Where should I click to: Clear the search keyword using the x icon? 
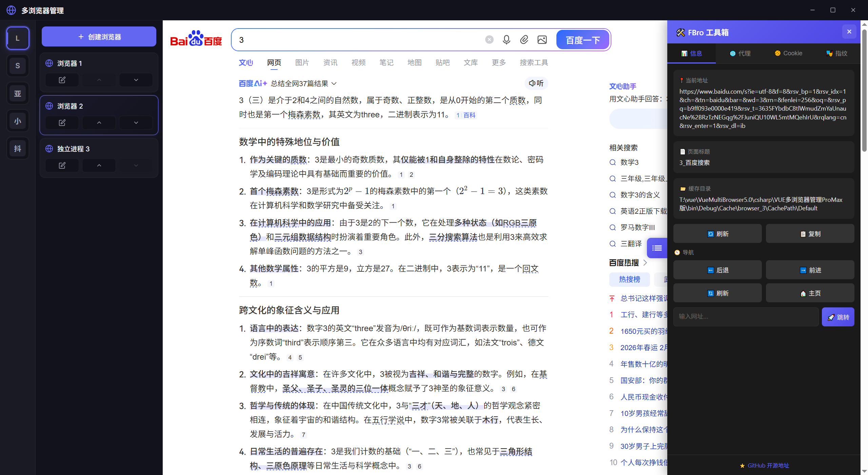click(489, 39)
